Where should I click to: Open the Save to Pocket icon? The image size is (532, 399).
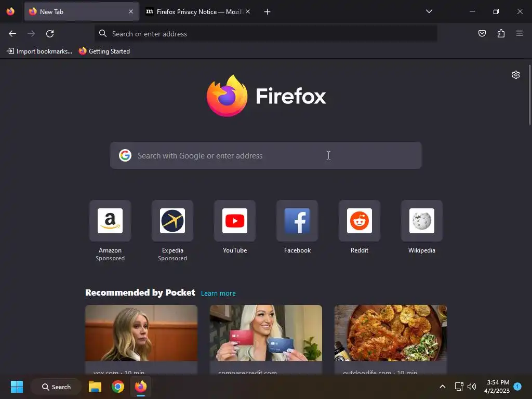pyautogui.click(x=482, y=33)
